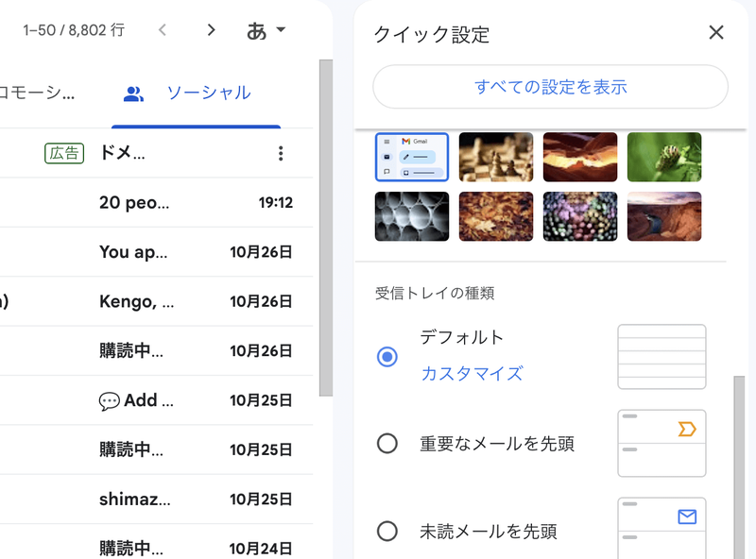Select the ソーシャル tab
756x559 pixels.
196,93
